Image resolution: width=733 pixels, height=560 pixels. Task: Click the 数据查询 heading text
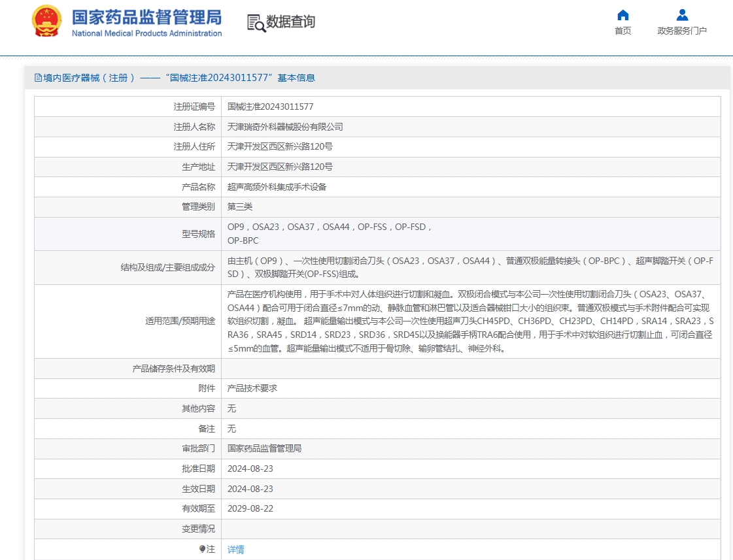coord(290,22)
